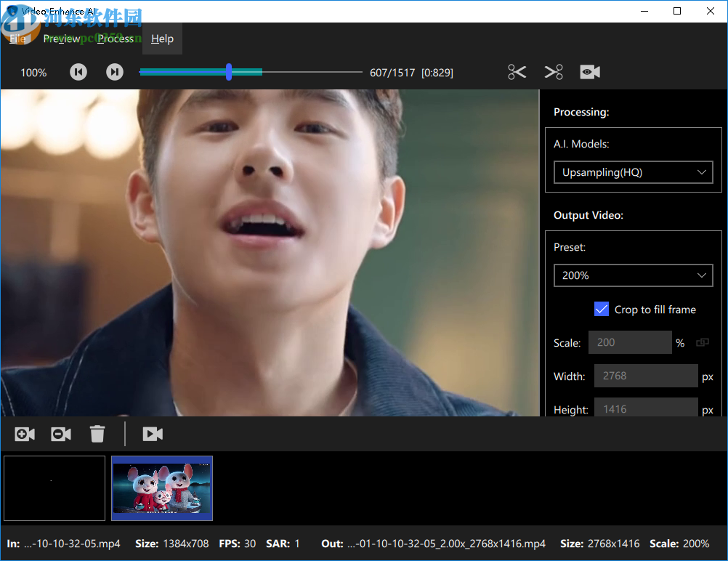Open the Preview menu
The width and height of the screenshot is (728, 561).
(62, 39)
